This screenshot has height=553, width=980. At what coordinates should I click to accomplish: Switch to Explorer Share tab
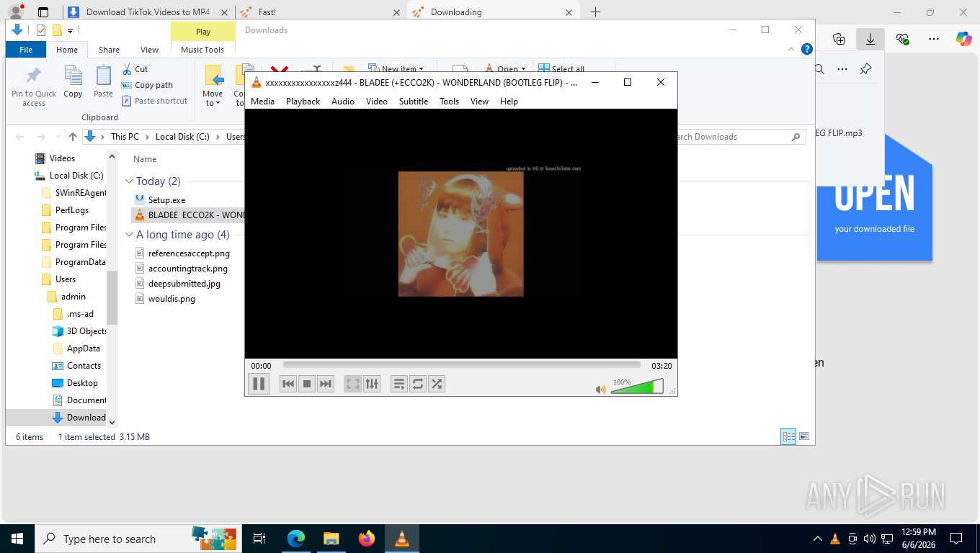coord(109,50)
